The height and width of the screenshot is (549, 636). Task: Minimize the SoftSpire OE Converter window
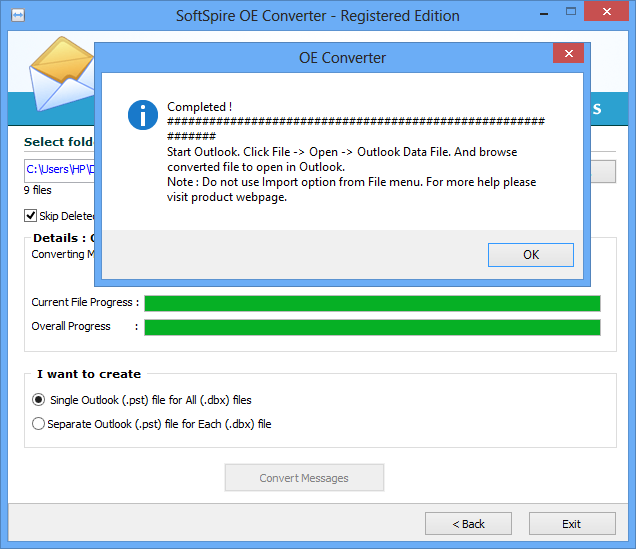point(544,14)
